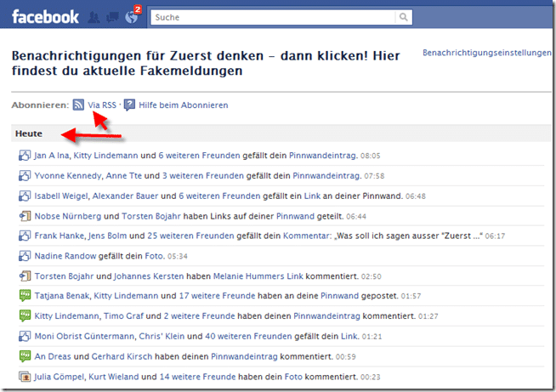The height and width of the screenshot is (392, 556).
Task: Focus the Suche search field
Action: 273,17
